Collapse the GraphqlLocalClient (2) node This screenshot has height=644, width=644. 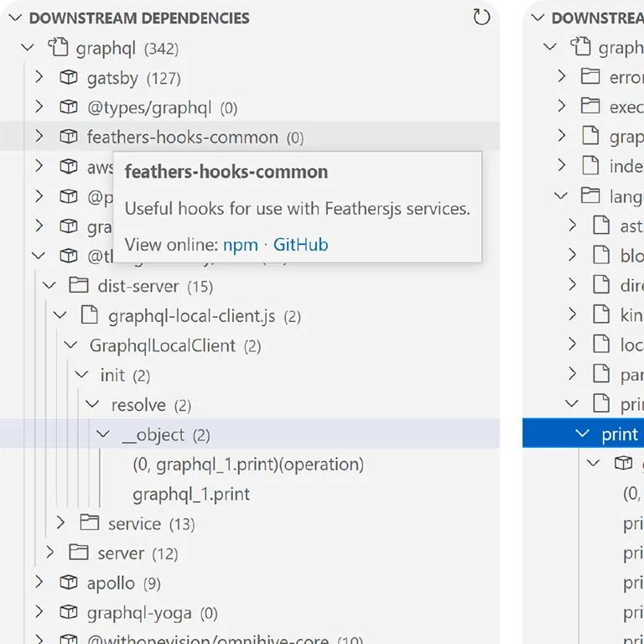pyautogui.click(x=71, y=345)
